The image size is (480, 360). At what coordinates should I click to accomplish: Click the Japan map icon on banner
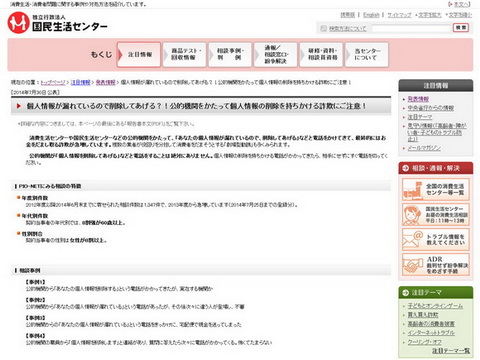413,190
